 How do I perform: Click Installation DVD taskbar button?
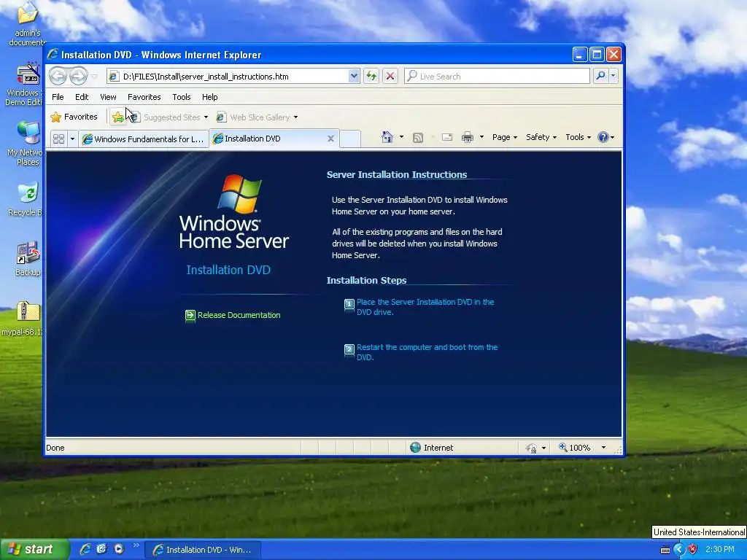(x=203, y=550)
